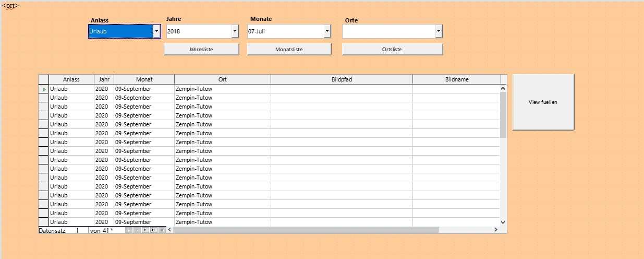Click the Jahr column header
Screen dimensions: 644x259
click(104, 79)
